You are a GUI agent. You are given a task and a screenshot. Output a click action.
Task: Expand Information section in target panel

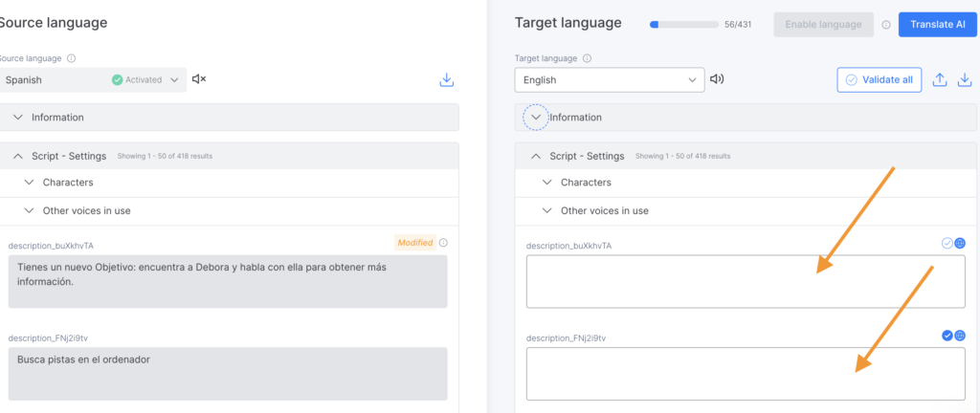(x=536, y=118)
